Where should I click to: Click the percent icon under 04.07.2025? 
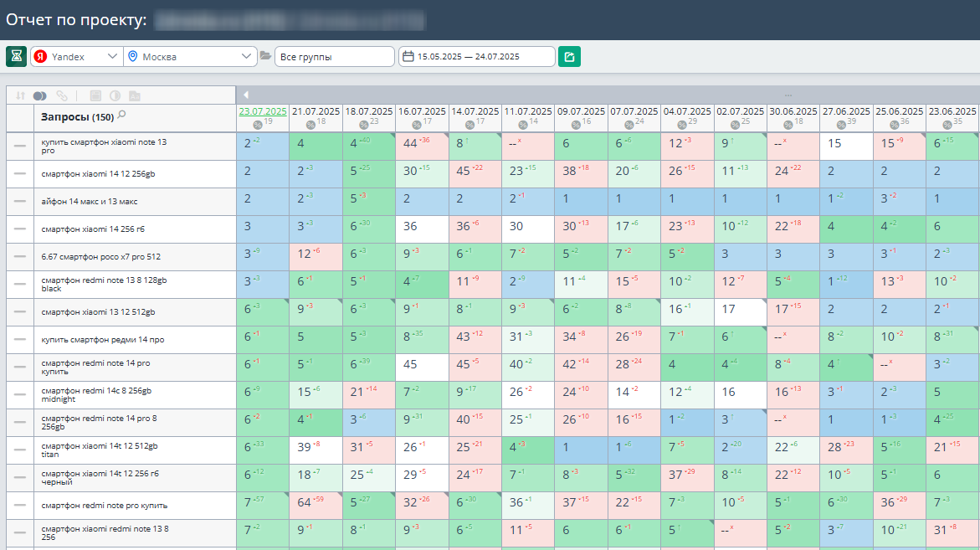(681, 125)
